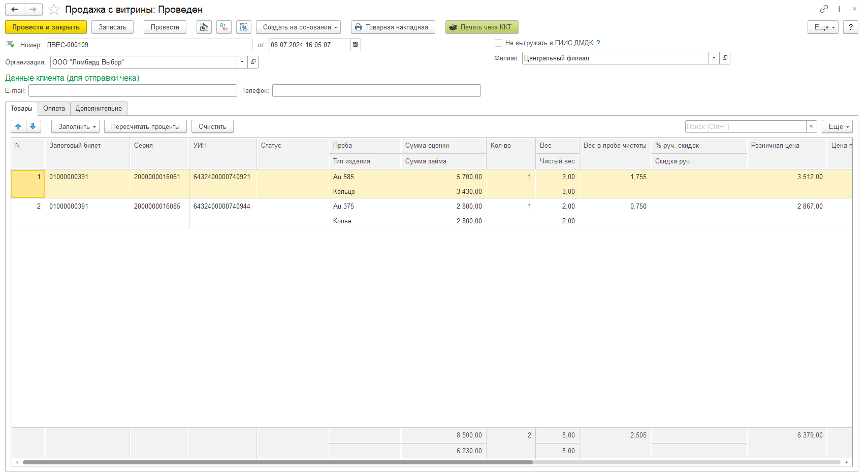Focus the date field
Viewport: 868px width, 473px height.
309,45
